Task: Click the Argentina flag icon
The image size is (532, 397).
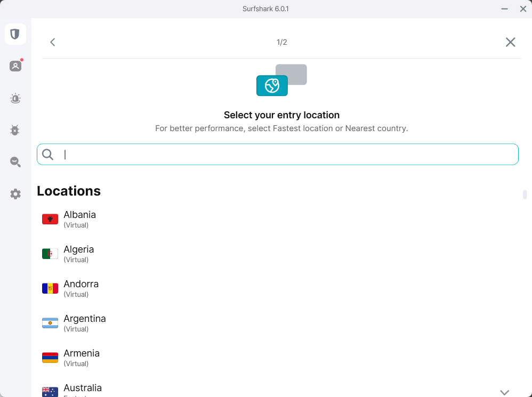Action: [50, 323]
